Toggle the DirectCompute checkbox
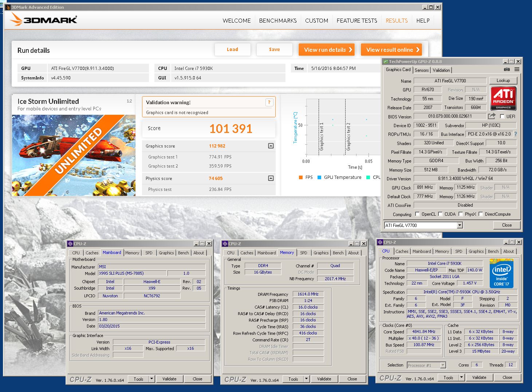The height and width of the screenshot is (392, 532). pos(481,214)
